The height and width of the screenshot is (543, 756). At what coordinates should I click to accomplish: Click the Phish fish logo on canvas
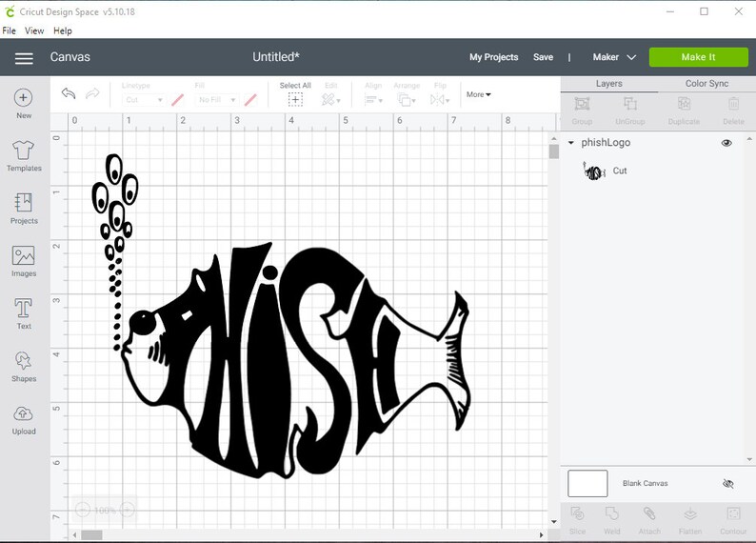[x=280, y=316]
